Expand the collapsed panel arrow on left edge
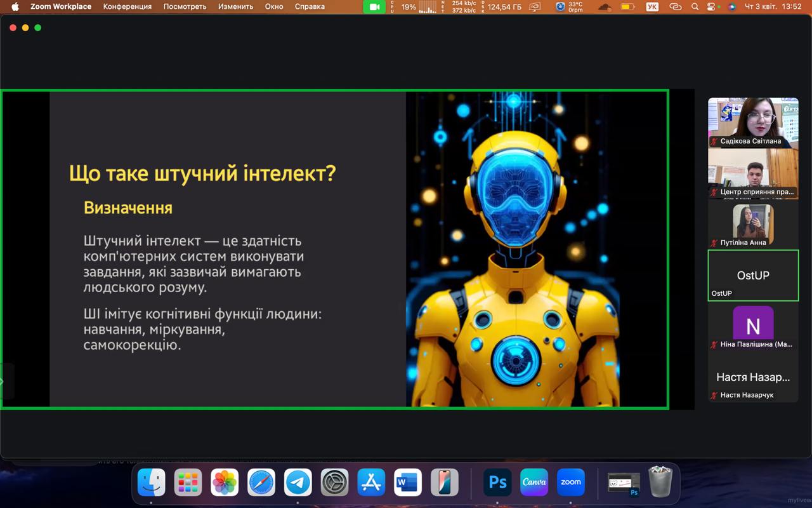Image resolution: width=812 pixels, height=508 pixels. click(x=3, y=381)
